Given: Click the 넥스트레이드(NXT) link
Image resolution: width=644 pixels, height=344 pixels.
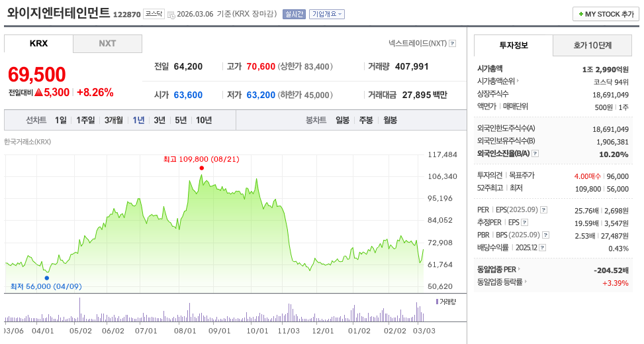Looking at the screenshot, I should (x=418, y=43).
